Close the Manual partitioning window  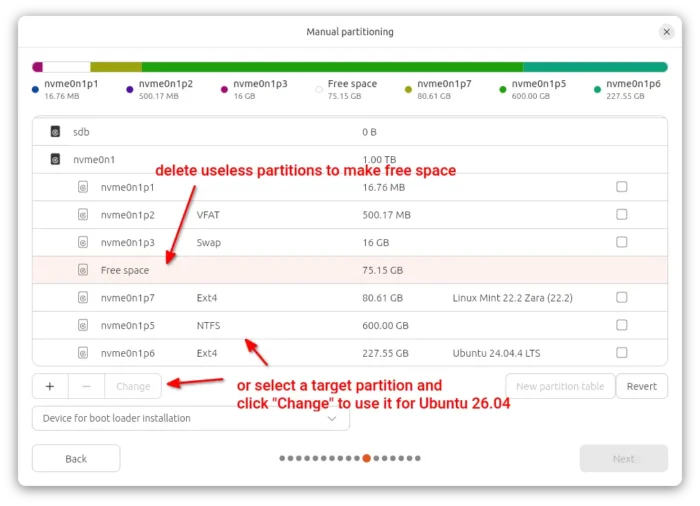click(x=667, y=32)
